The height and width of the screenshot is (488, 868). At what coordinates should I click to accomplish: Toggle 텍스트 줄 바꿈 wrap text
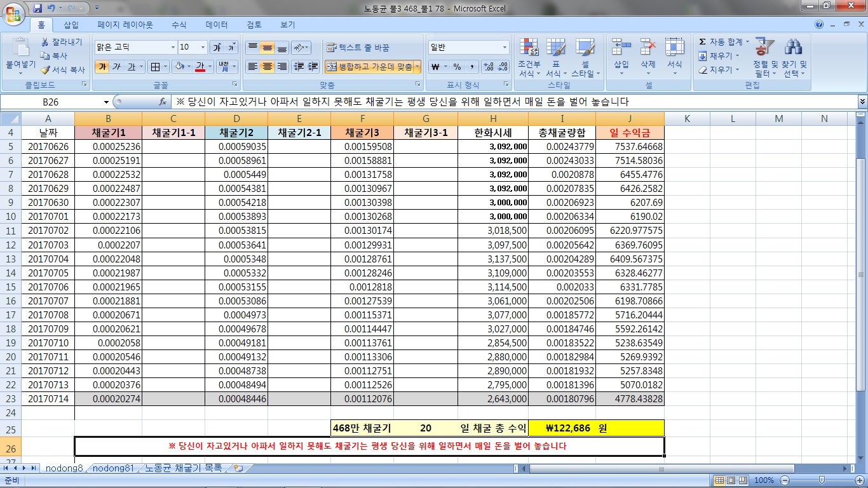pos(358,48)
